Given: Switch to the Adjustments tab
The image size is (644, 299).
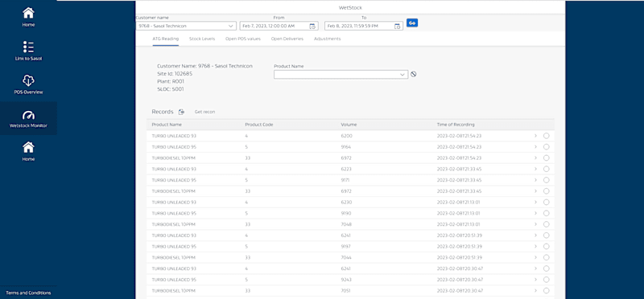Looking at the screenshot, I should (x=328, y=39).
